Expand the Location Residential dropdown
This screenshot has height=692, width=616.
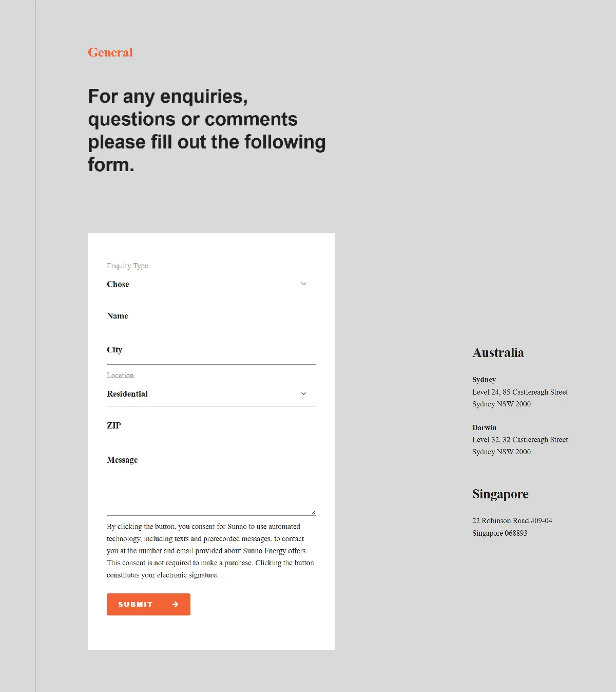tap(205, 394)
